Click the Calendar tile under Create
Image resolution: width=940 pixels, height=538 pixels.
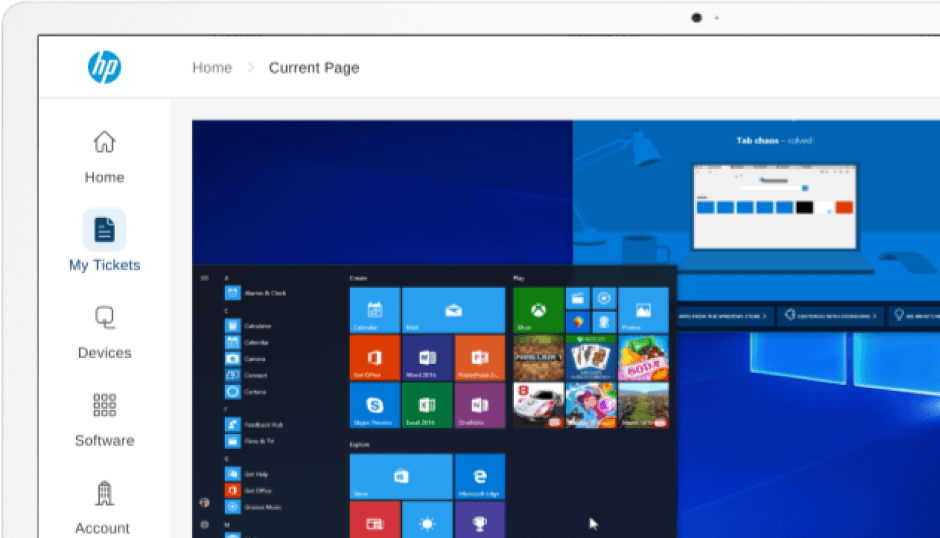point(375,309)
